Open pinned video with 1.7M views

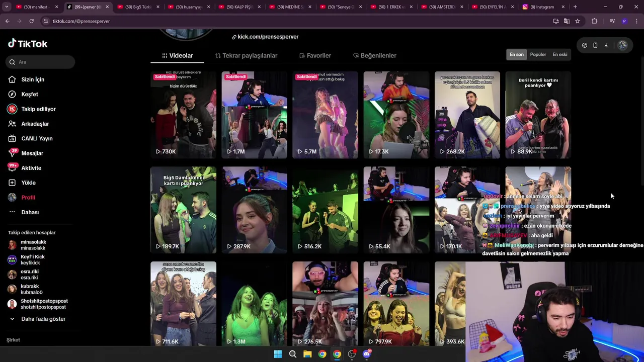point(254,115)
